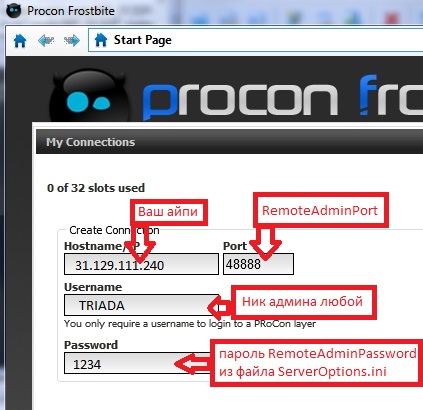Click the red RemoteAdminPort annotation box
Screen dimensions: 423x410
[321, 210]
